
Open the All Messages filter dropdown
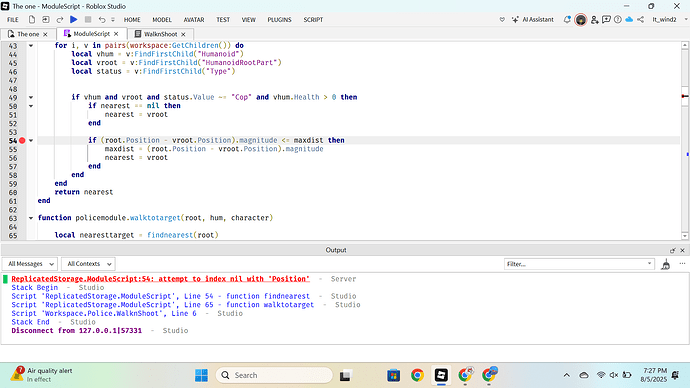[30, 264]
